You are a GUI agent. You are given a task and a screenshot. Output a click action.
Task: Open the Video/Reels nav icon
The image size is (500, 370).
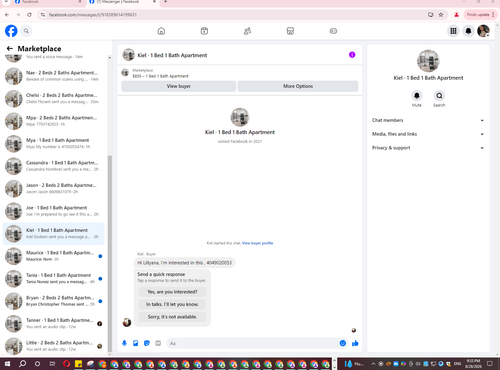[204, 31]
